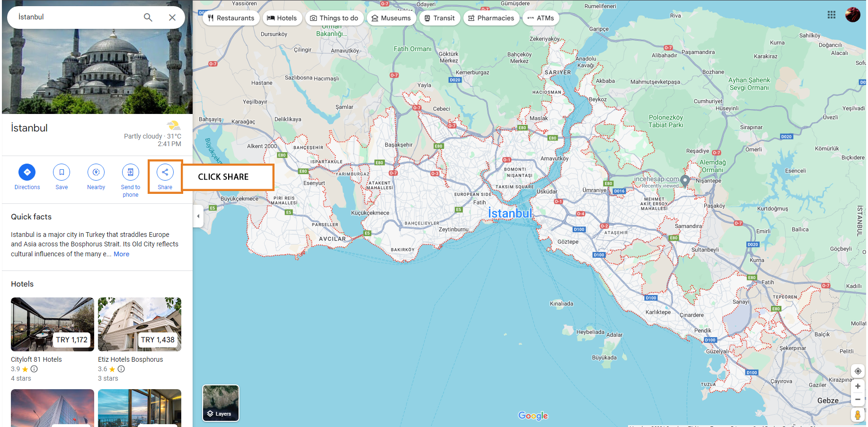Screen dimensions: 868x427
Task: Send İstanbul to phone
Action: 131,181
